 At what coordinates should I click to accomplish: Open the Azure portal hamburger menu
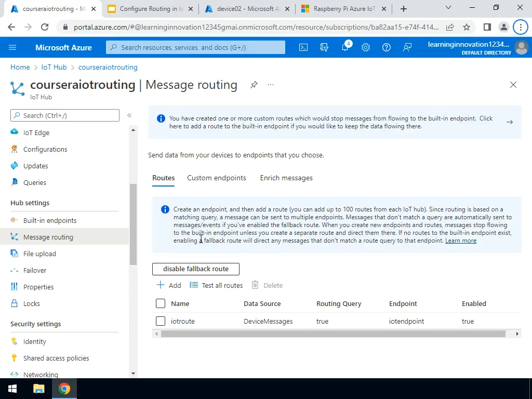click(12, 47)
